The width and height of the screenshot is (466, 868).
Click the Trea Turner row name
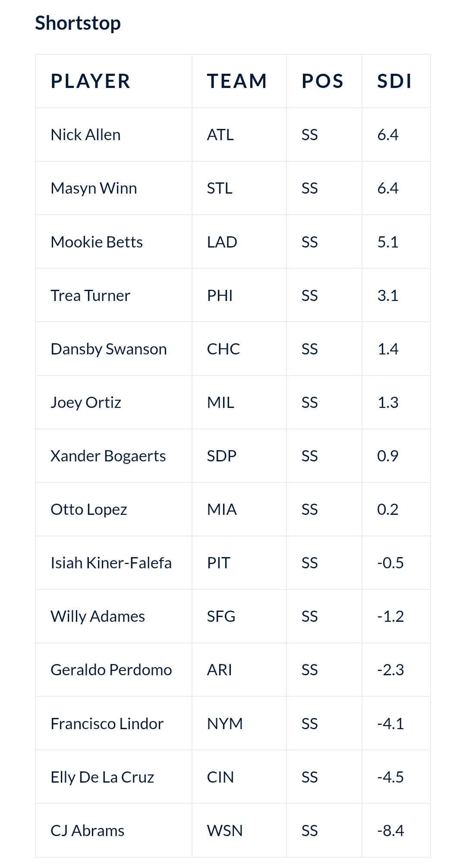point(90,295)
